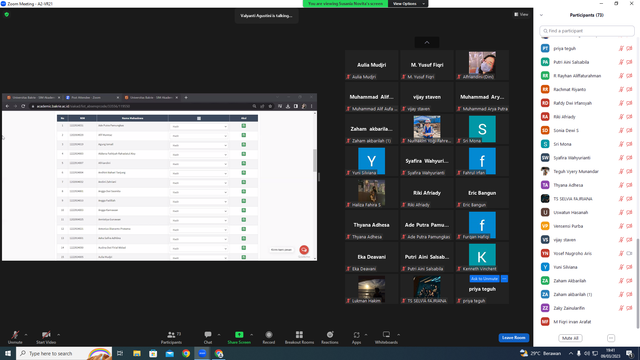Viewport: 640px width, 360px height.
Task: Select Sri Mona video tile
Action: coord(482,129)
